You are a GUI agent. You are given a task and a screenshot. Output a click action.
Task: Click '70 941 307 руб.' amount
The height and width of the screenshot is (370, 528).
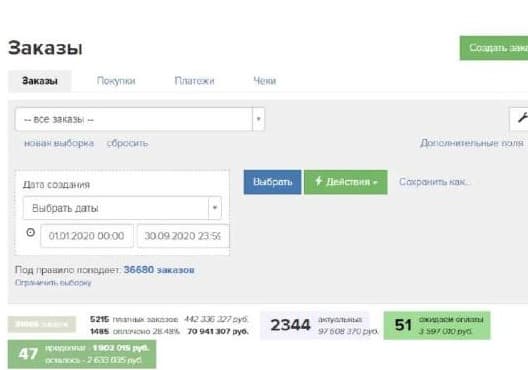218,332
